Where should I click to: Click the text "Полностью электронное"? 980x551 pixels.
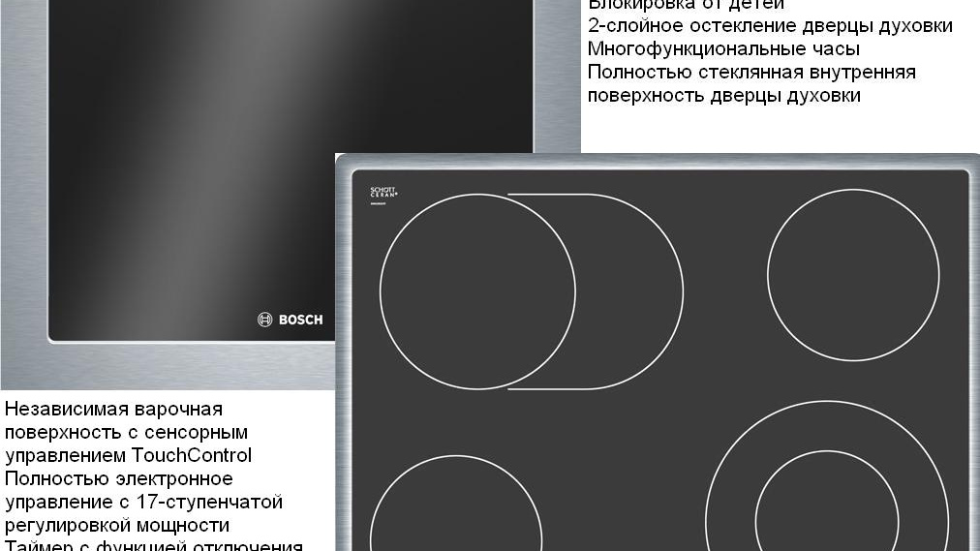click(x=119, y=478)
